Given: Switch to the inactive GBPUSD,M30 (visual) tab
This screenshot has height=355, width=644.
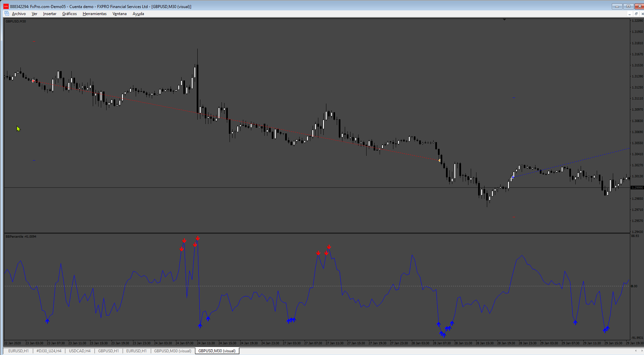Looking at the screenshot, I should tap(173, 351).
